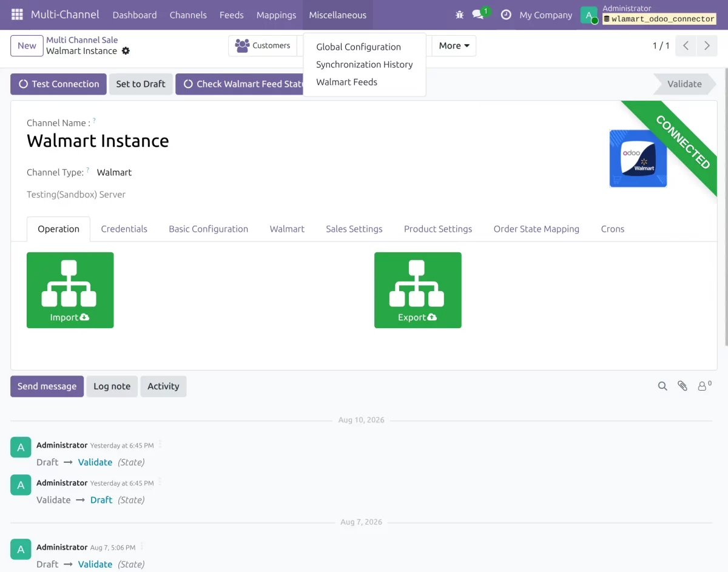Switch to the Basic Configuration tab
Screen dimensions: 728x572
tap(209, 229)
